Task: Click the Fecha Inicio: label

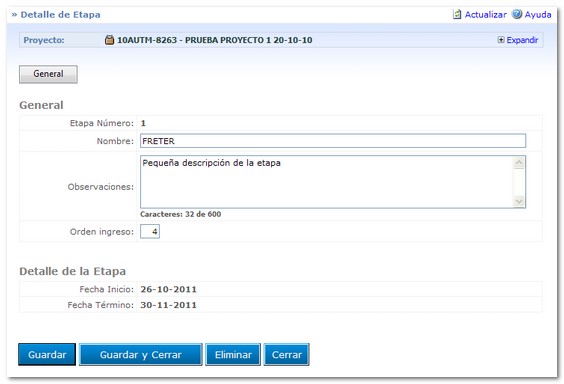Action: pos(106,289)
